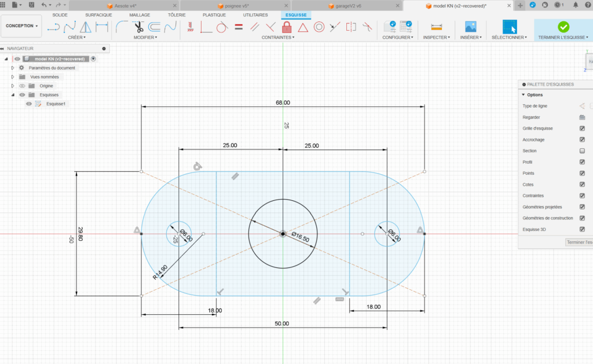Add a new document tab
Image resolution: width=593 pixels, height=364 pixels.
tap(520, 5)
